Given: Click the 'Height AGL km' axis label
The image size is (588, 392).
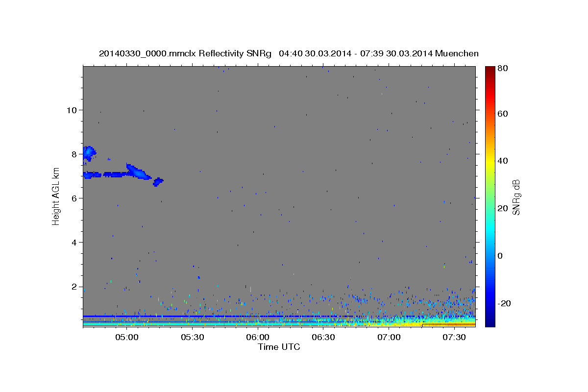Looking at the screenshot, I should [x=56, y=196].
